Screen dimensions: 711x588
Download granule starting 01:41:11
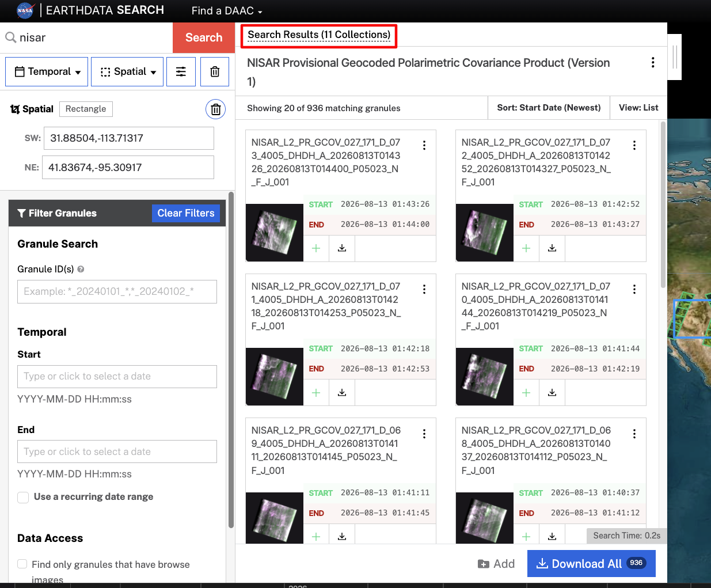(x=342, y=536)
